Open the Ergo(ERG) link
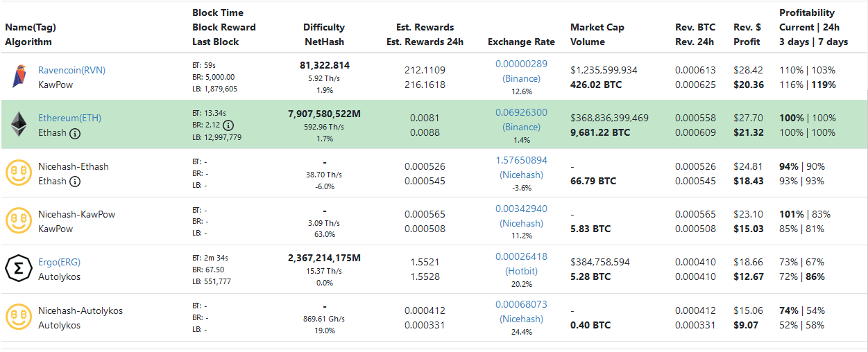The image size is (868, 352). 59,262
